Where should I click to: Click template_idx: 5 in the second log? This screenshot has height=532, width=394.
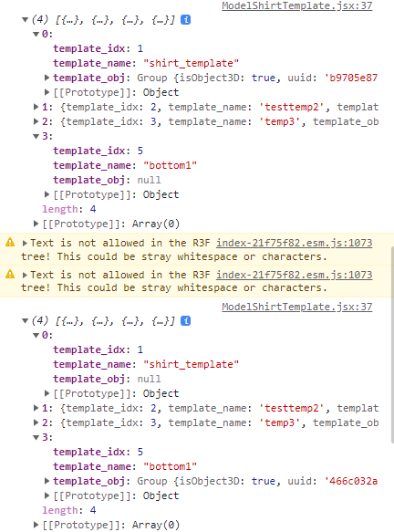[98, 452]
